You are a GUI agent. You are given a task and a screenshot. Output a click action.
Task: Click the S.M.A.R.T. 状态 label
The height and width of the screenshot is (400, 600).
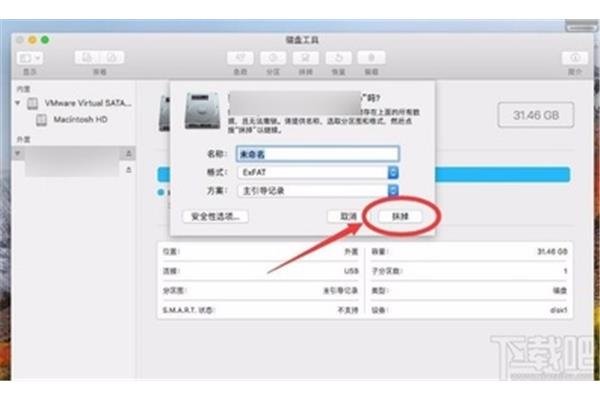click(x=189, y=310)
